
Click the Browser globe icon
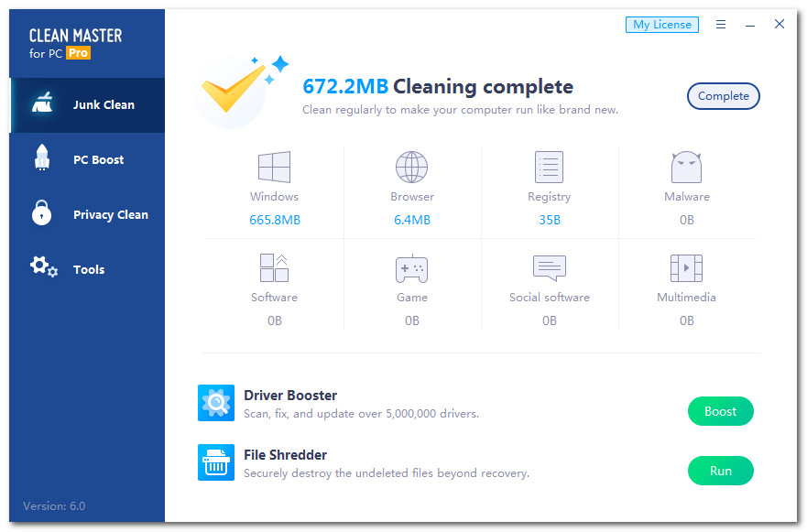point(411,167)
